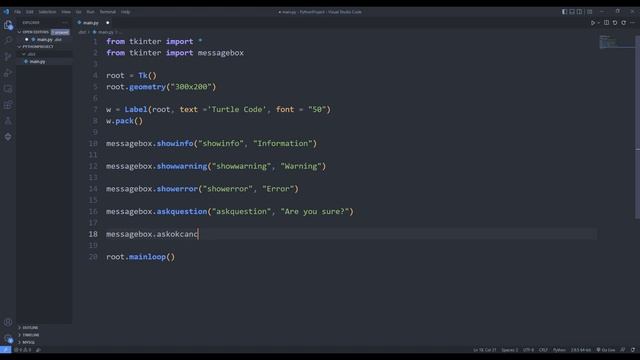Viewport: 640px width, 360px height.
Task: Click the Run Python File play button
Action: coord(593,23)
